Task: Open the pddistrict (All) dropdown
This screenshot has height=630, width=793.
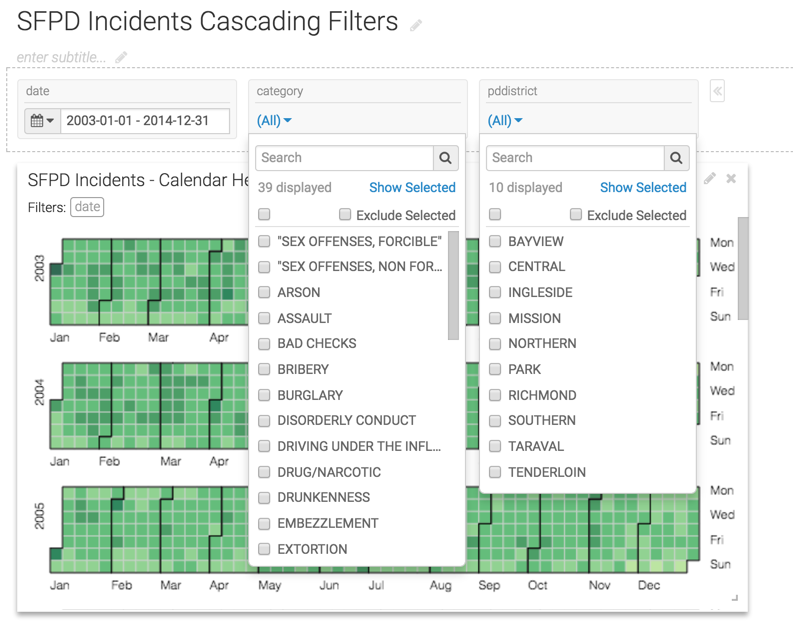Action: (505, 121)
